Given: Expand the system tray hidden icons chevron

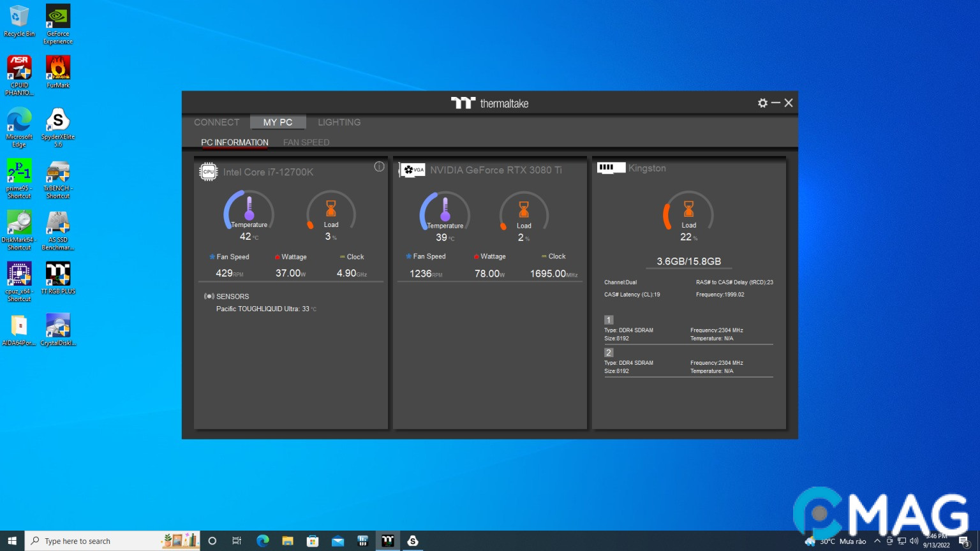Looking at the screenshot, I should (877, 541).
